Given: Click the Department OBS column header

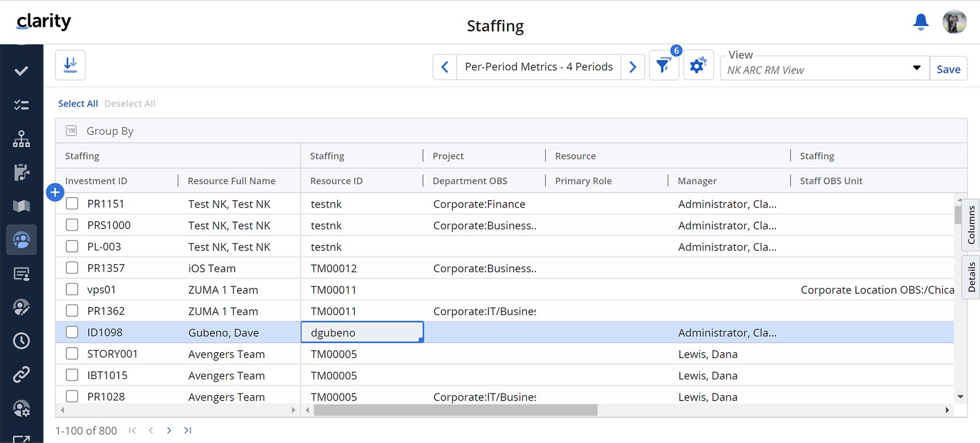Looking at the screenshot, I should 470,181.
